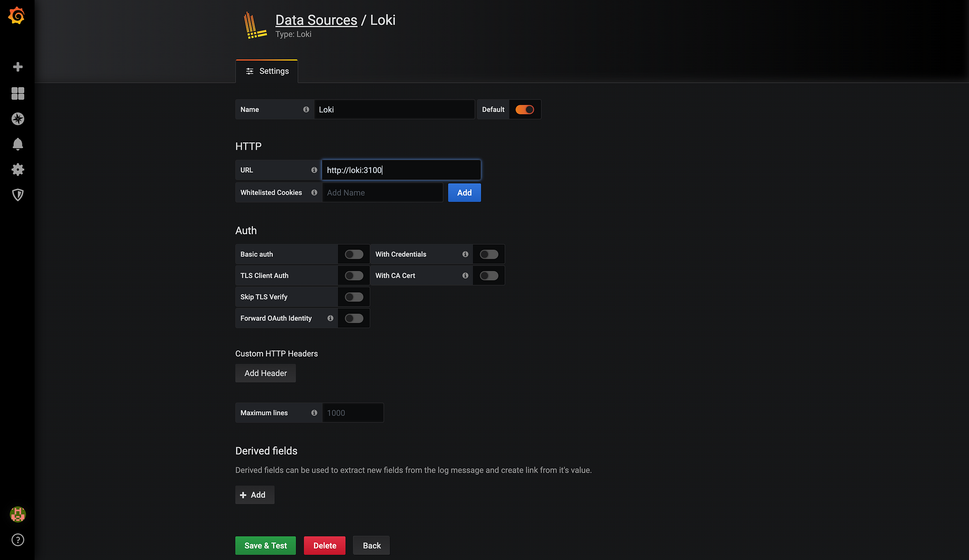969x560 pixels.
Task: Open Data Sources from the breadcrumb
Action: [x=316, y=20]
